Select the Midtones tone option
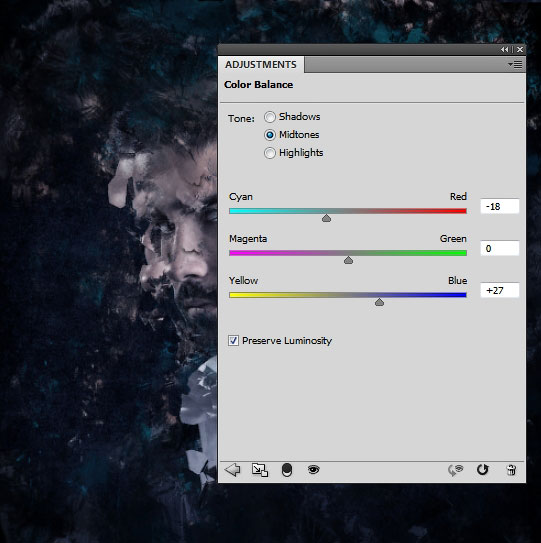 [270, 135]
